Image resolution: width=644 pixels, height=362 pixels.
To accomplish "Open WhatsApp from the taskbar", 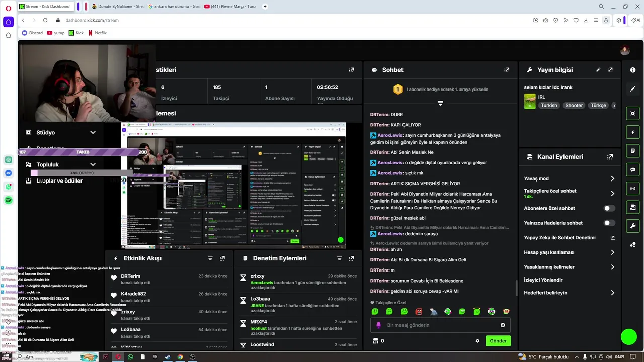I will tap(130, 357).
